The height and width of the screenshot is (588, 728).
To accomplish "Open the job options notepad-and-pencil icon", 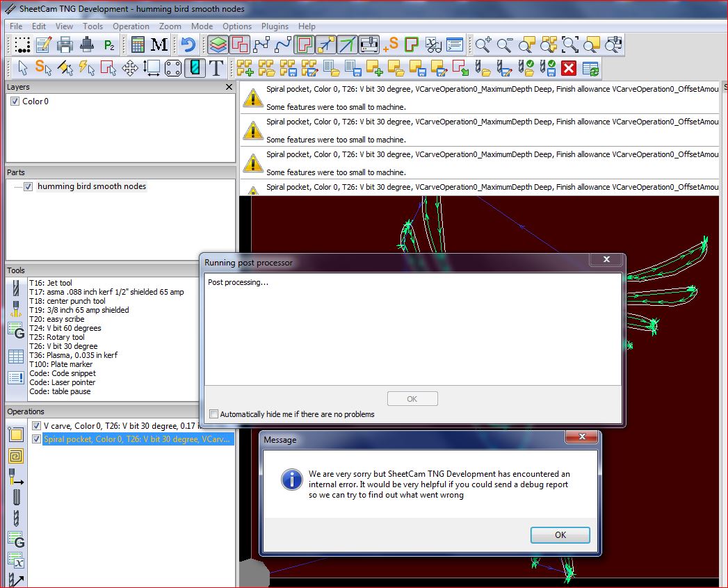I will coord(43,44).
